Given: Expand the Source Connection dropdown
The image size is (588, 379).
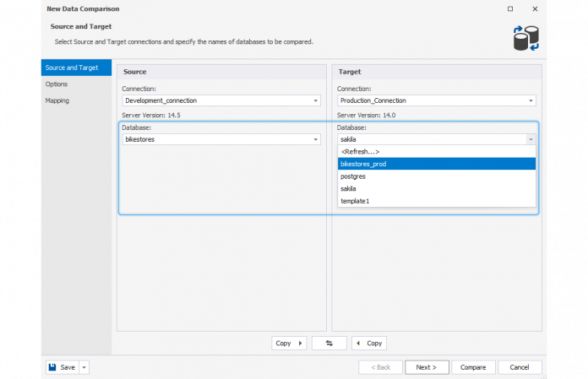Looking at the screenshot, I should pos(316,100).
